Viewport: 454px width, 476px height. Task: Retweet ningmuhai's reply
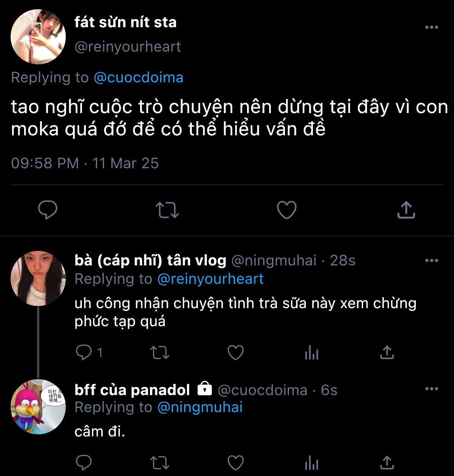160,352
